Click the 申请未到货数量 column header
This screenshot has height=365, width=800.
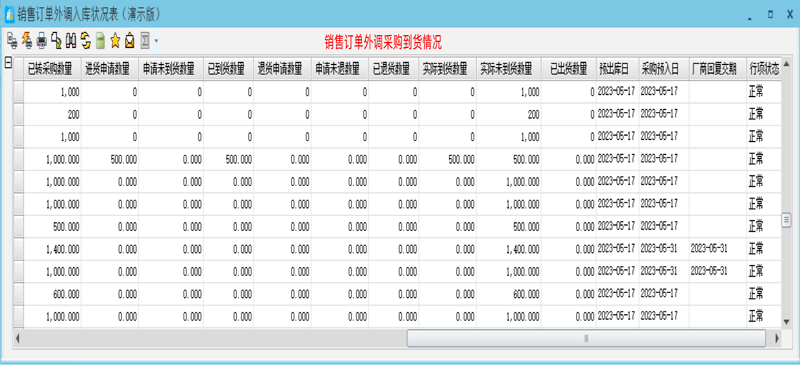171,69
